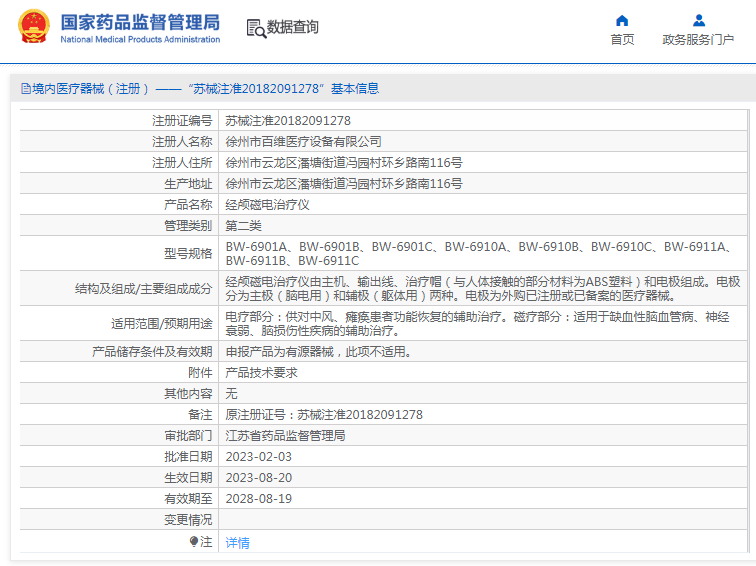Select product name 经颅磁电治疗仪

pyautogui.click(x=268, y=205)
